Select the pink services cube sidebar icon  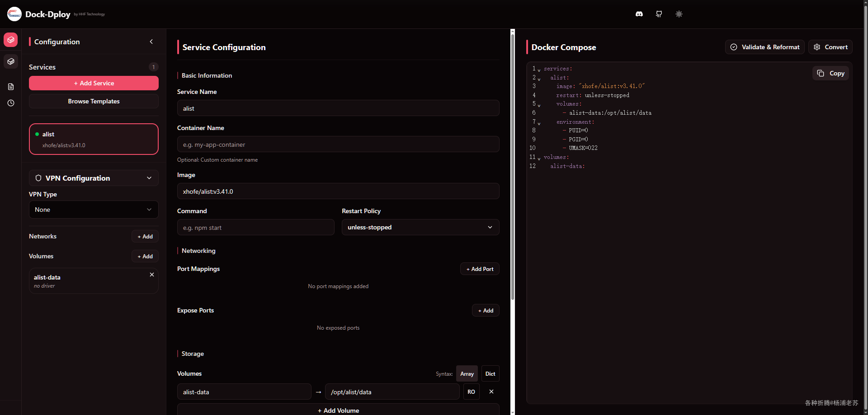coord(11,40)
